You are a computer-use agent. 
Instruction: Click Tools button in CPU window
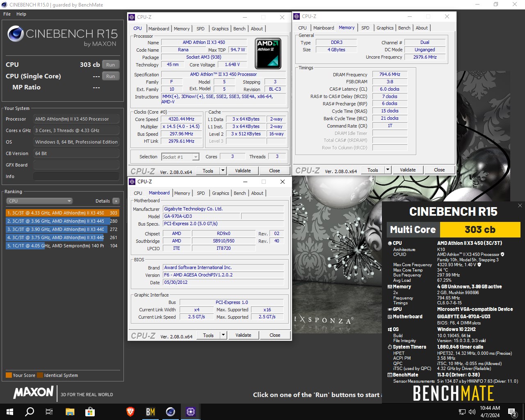(x=208, y=171)
